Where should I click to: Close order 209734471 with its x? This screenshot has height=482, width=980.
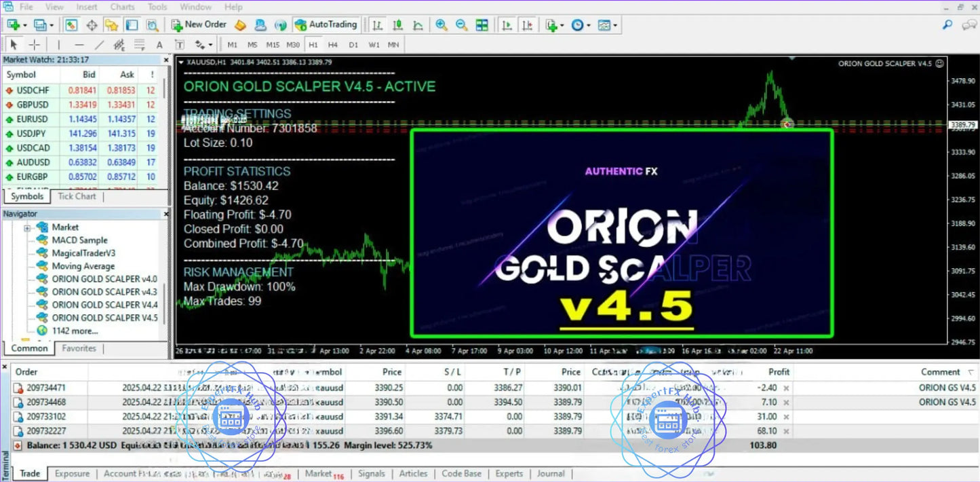787,388
